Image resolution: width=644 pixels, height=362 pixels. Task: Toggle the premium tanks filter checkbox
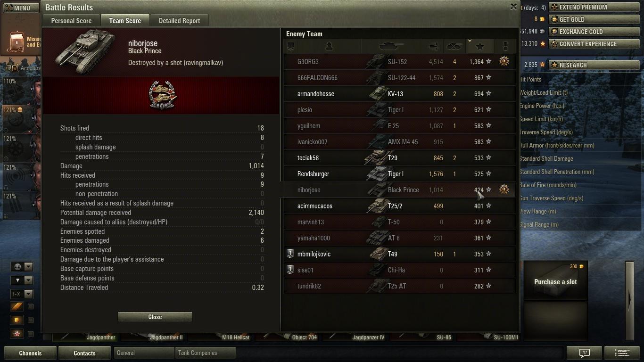31,306
